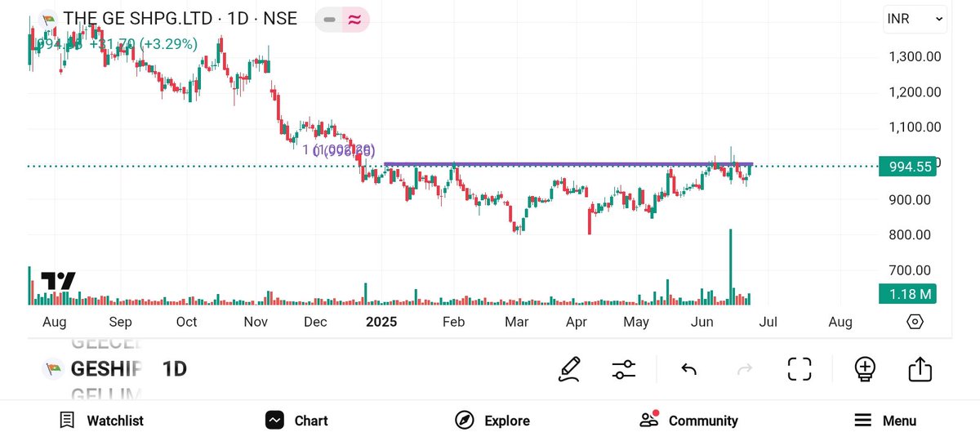
Task: Change the 1D timeframe in toolbar
Action: click(x=175, y=369)
